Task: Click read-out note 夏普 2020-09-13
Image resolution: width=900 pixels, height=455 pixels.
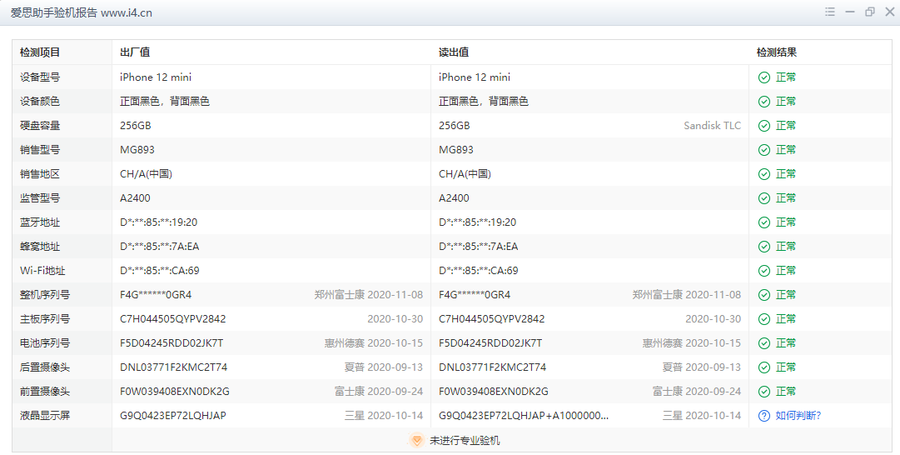Action: coord(701,367)
